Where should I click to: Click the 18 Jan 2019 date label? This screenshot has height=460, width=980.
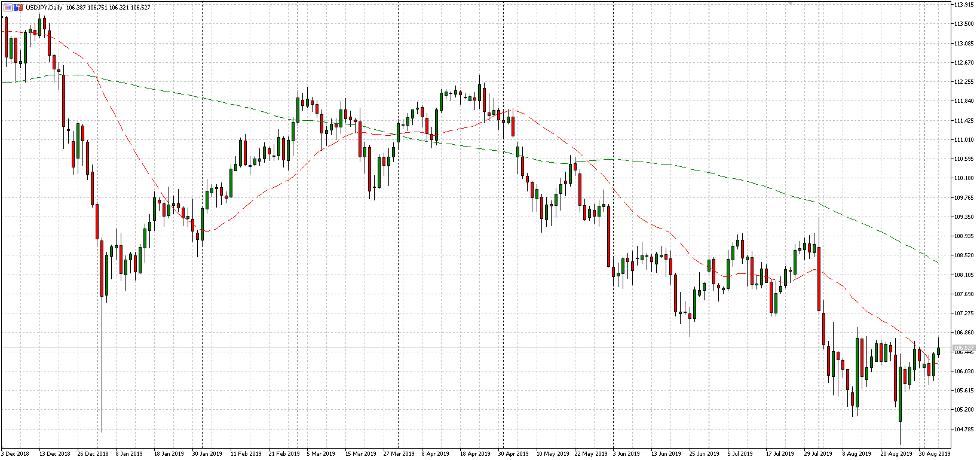tap(169, 454)
